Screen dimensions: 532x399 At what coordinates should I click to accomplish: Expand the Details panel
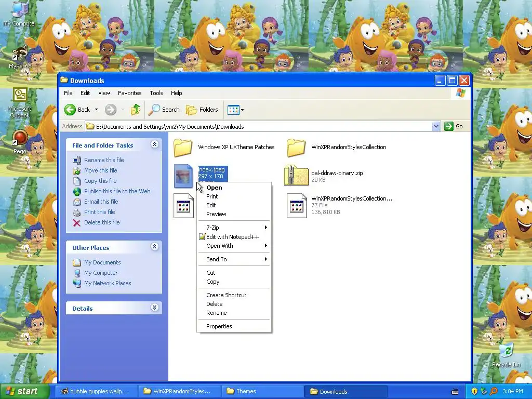154,308
